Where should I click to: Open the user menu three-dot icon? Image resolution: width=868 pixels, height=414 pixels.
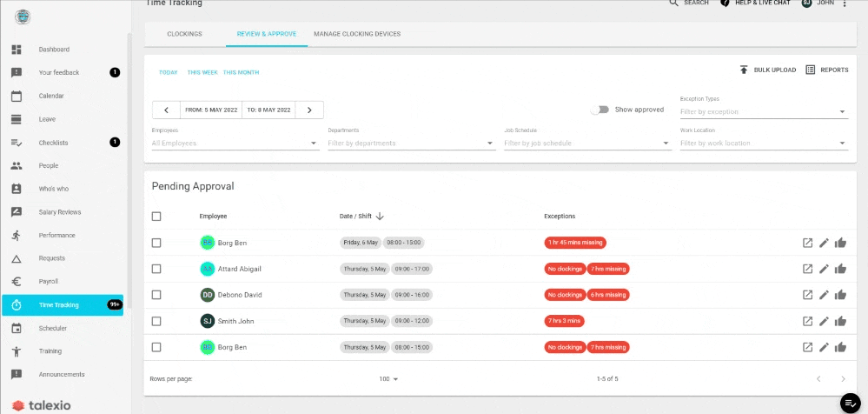[845, 3]
